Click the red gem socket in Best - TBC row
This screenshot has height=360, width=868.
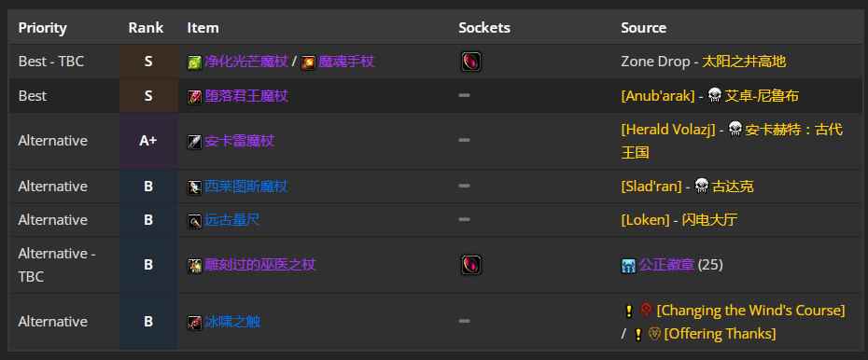point(471,62)
